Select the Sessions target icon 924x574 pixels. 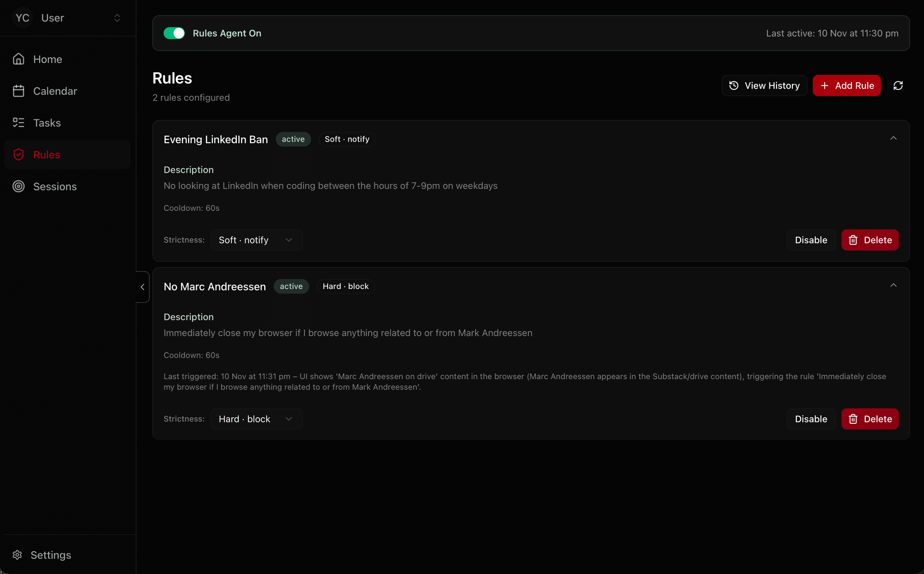tap(19, 186)
